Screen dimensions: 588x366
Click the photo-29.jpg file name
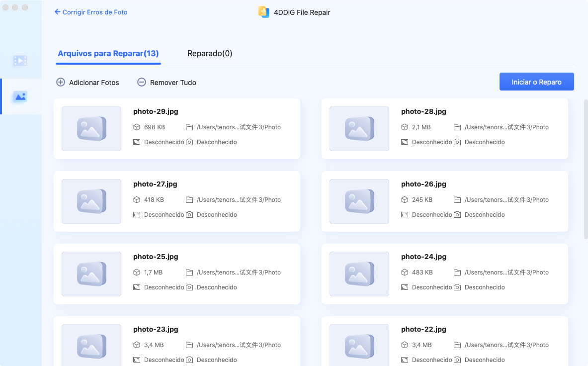tap(156, 111)
